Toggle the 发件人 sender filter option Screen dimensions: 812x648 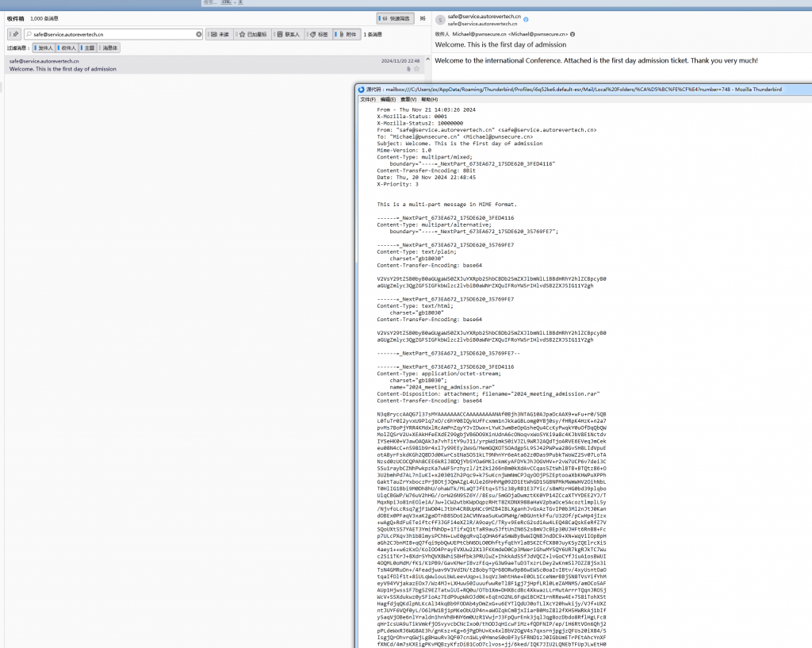(44, 48)
